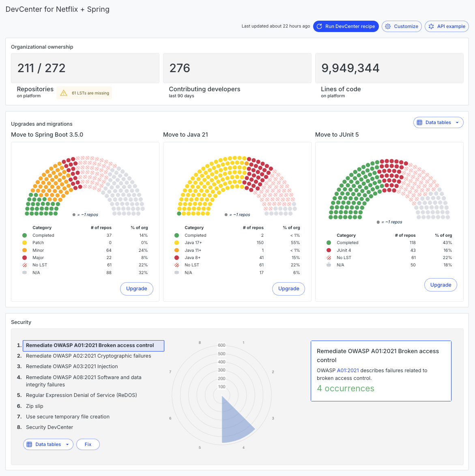Choose Regular Expression Denial of Service item
This screenshot has width=475, height=476.
click(82, 395)
